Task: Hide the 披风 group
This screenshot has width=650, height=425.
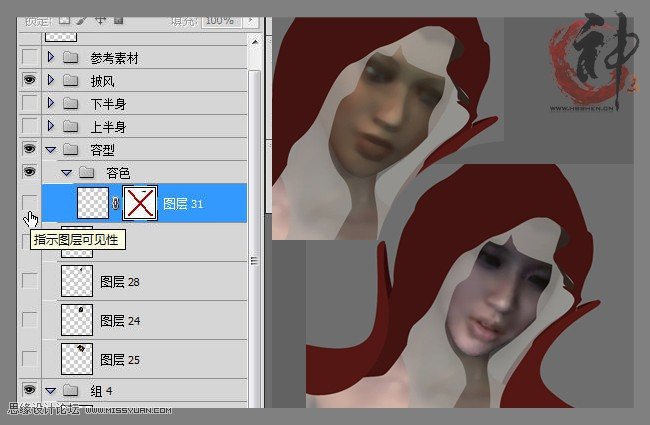Action: point(29,80)
